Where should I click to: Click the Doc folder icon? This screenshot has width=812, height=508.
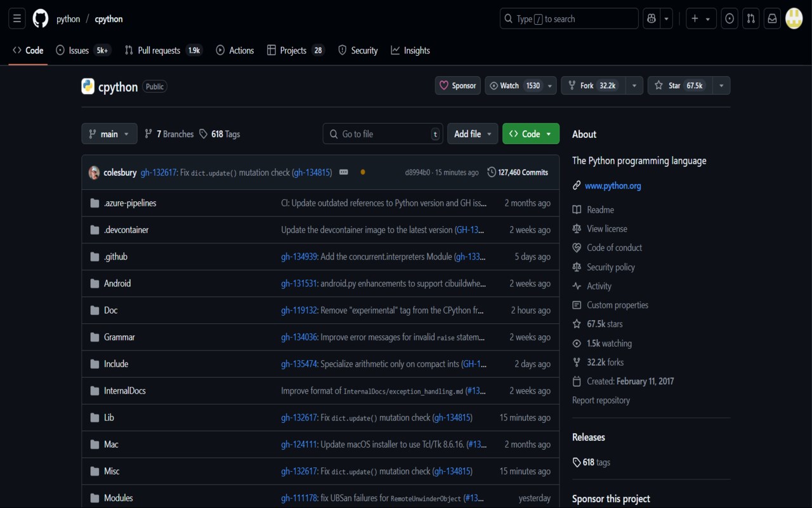(95, 311)
